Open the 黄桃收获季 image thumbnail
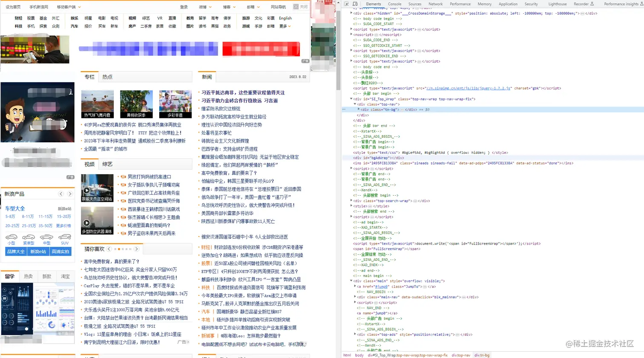This screenshot has width=644, height=358. click(x=136, y=104)
